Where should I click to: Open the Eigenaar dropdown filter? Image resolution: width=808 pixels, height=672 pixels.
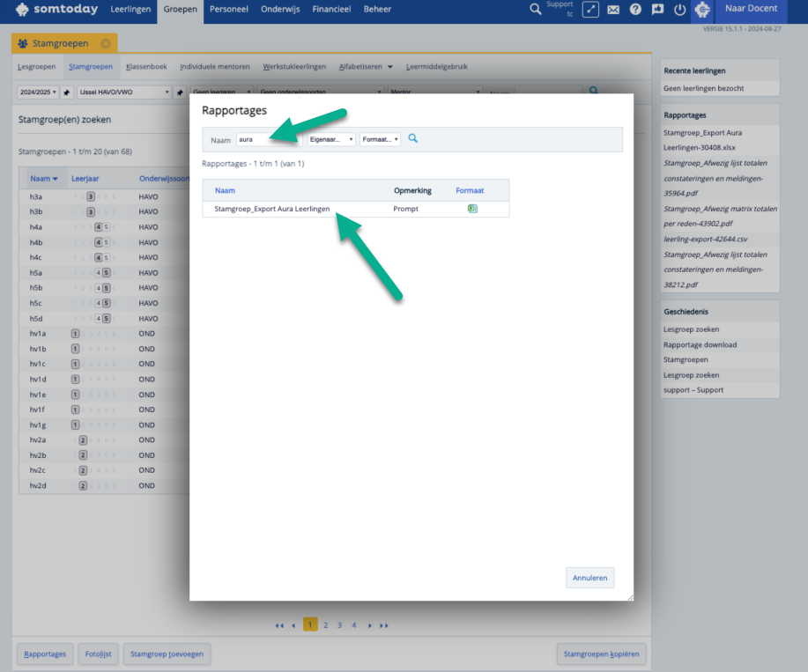(x=331, y=139)
